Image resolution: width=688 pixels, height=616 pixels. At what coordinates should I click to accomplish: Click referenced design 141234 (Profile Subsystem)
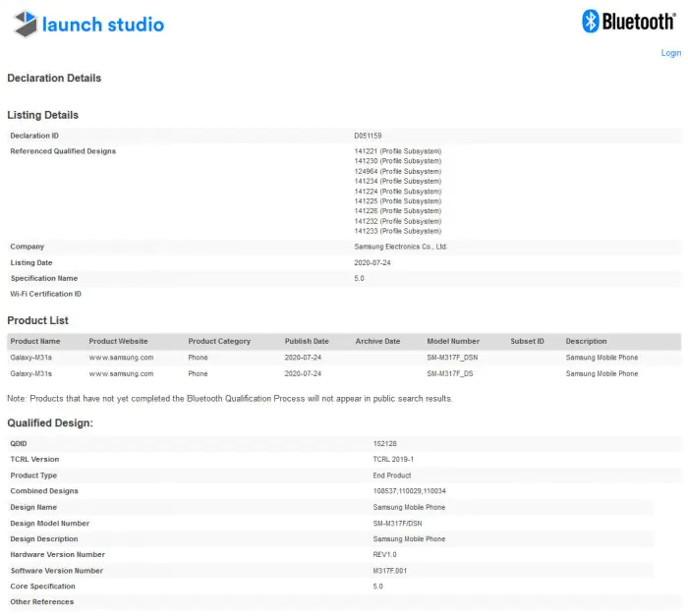pos(397,181)
